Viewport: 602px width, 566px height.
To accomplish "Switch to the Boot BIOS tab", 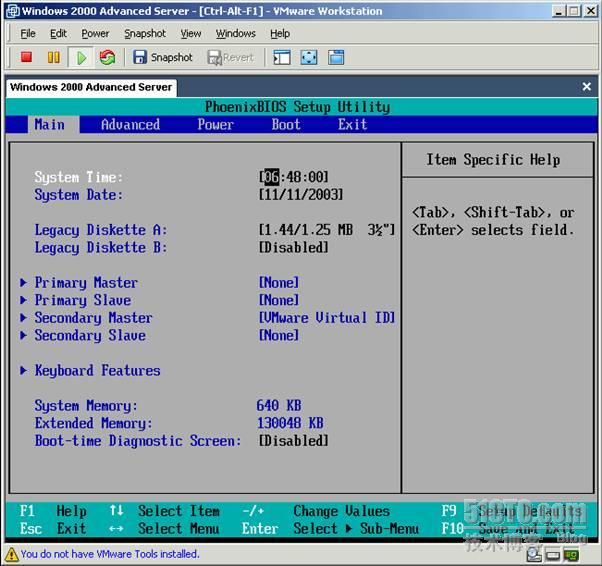I will pyautogui.click(x=286, y=125).
